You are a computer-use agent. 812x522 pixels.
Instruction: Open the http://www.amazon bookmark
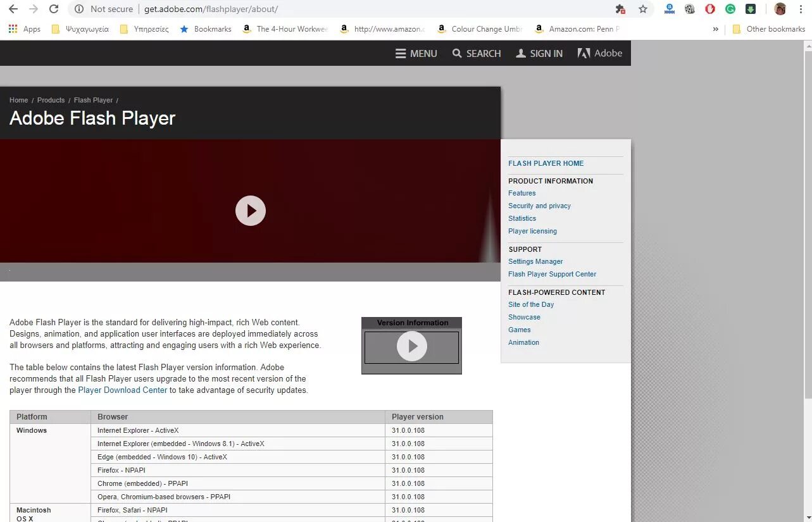383,29
